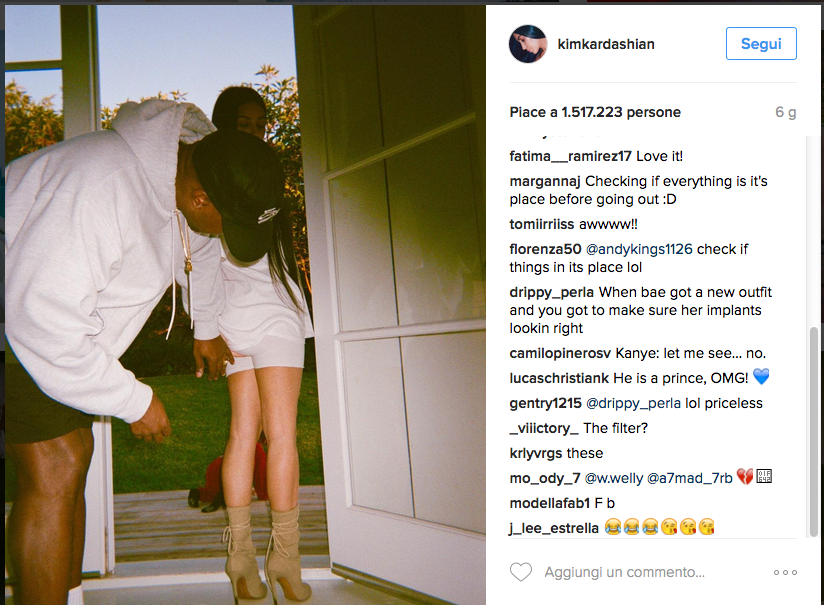Open the @dripply_perla mention in gentry1215's comment
This screenshot has height=605, width=824.
point(633,403)
